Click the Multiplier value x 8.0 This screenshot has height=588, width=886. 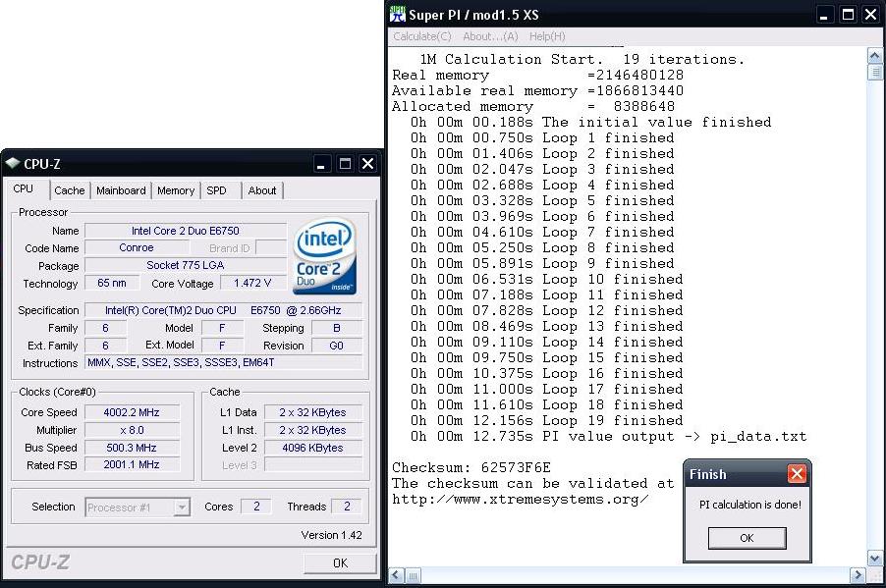click(132, 430)
